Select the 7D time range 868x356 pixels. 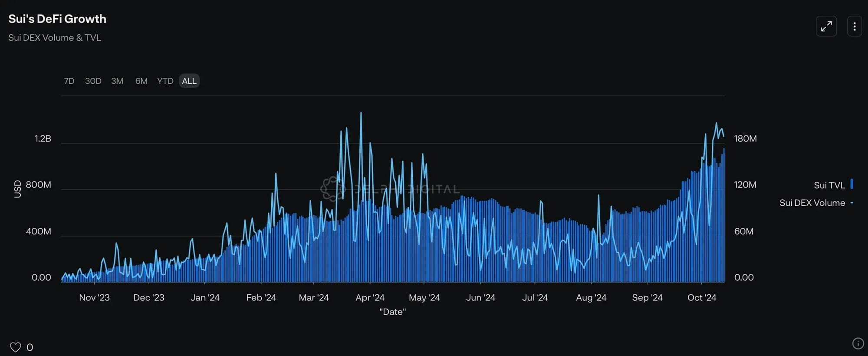69,81
